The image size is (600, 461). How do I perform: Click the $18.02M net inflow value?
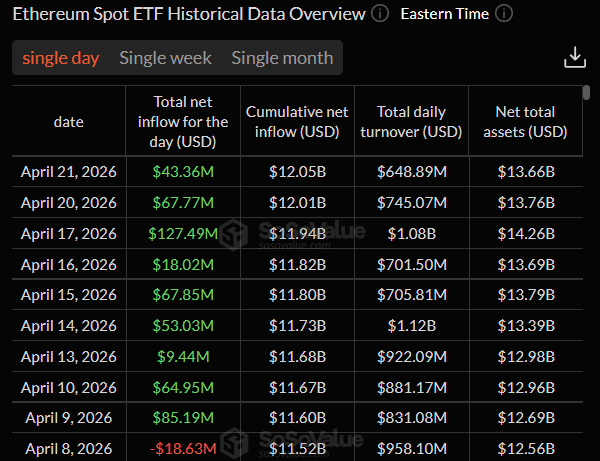(183, 264)
